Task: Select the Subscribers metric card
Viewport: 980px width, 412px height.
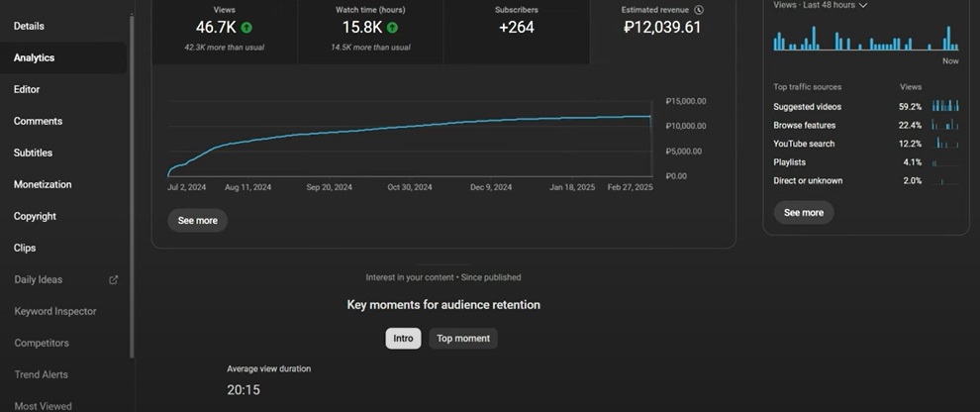Action: pos(516,27)
